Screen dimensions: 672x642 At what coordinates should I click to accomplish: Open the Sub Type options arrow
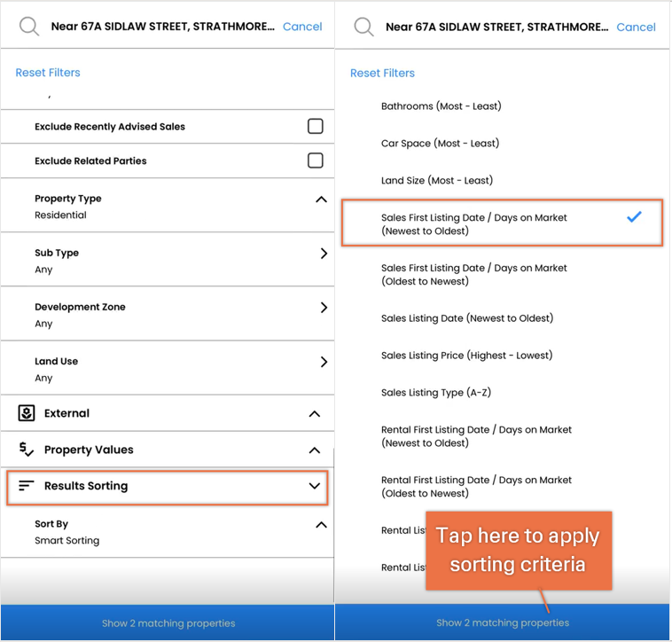(324, 254)
